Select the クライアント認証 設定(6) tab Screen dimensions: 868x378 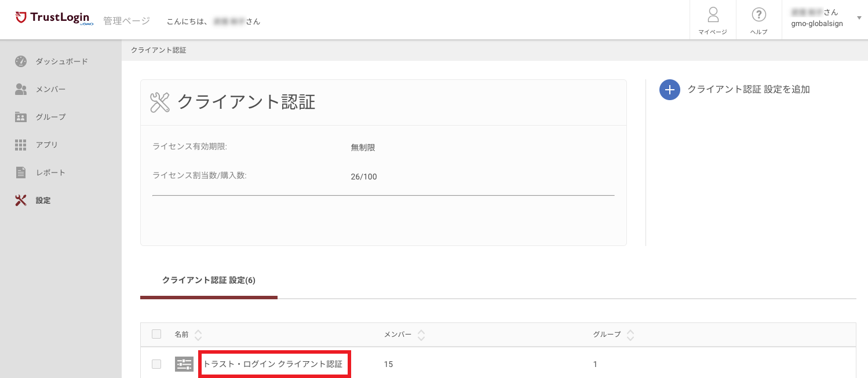[209, 280]
